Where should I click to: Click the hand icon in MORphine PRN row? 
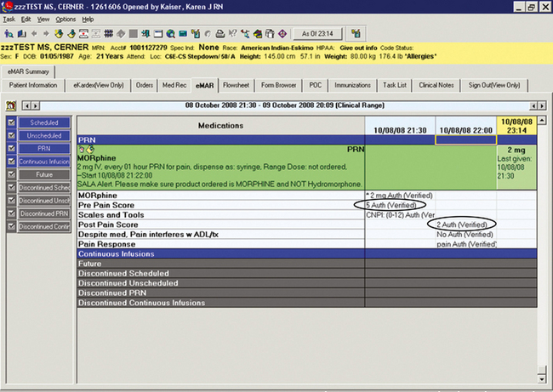91,150
